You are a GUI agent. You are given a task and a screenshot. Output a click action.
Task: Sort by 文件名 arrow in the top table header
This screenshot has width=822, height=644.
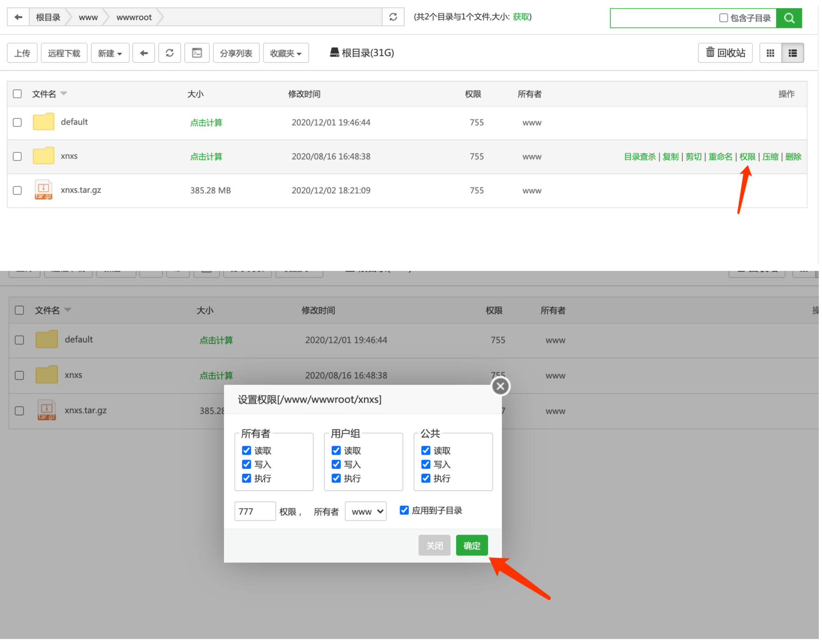point(64,93)
